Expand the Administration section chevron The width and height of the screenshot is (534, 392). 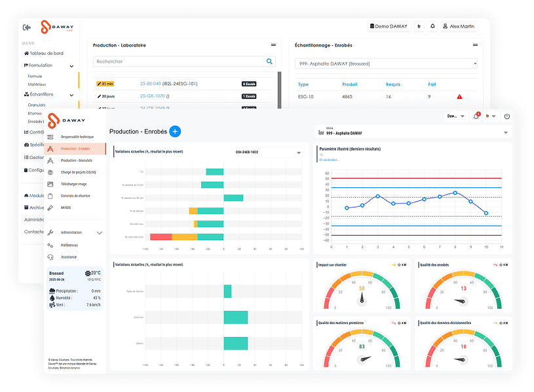tap(99, 232)
